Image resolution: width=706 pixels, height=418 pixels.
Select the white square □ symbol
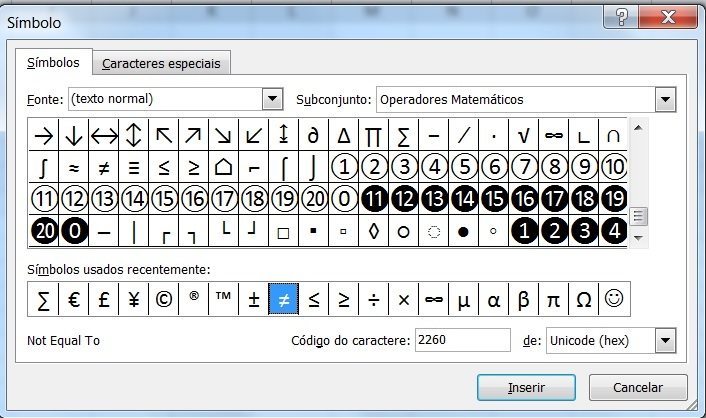(x=284, y=231)
